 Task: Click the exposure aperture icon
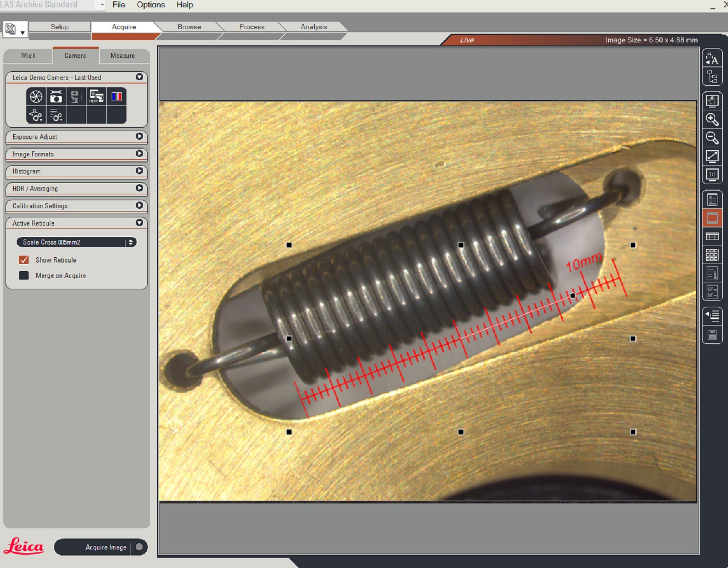click(36, 96)
